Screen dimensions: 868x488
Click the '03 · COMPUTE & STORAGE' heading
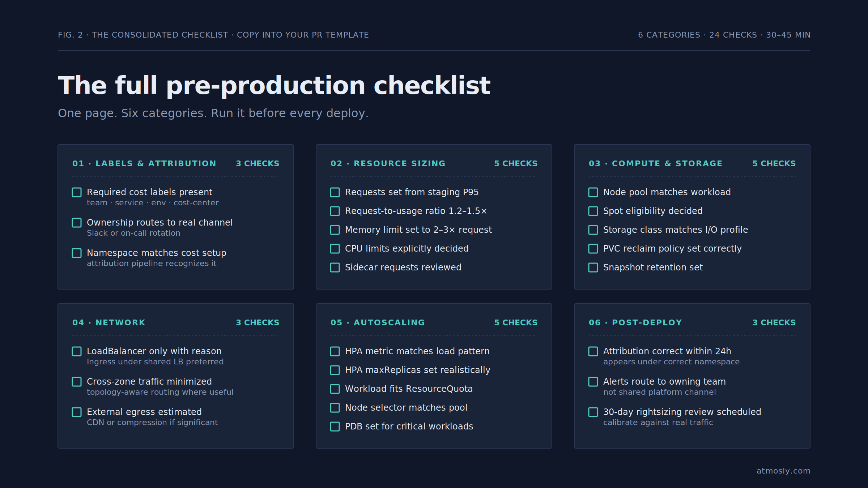[x=655, y=163]
